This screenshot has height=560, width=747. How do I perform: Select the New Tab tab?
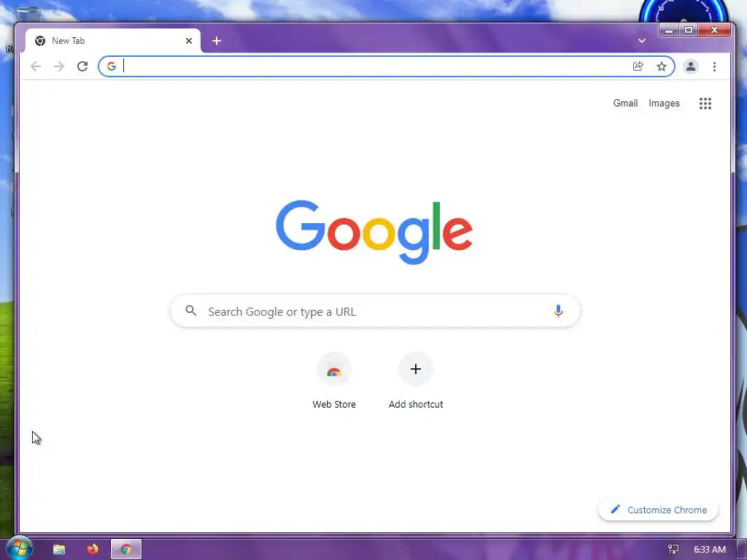pyautogui.click(x=113, y=41)
